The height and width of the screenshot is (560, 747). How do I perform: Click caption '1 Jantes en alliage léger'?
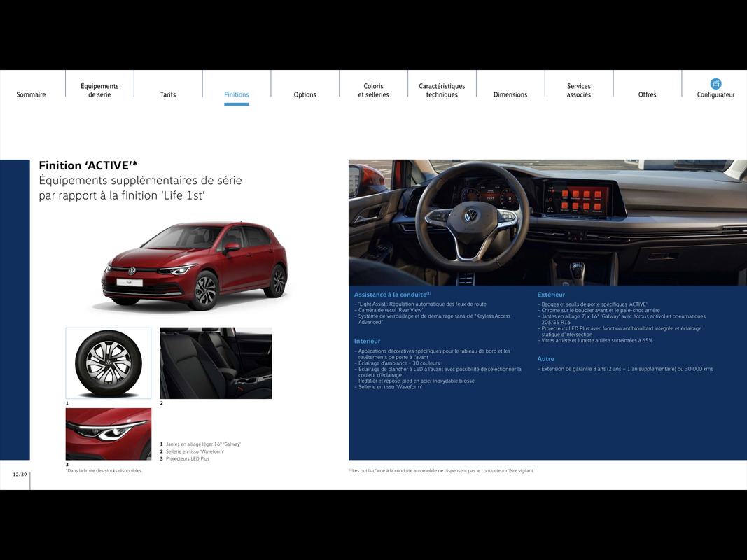(x=200, y=444)
